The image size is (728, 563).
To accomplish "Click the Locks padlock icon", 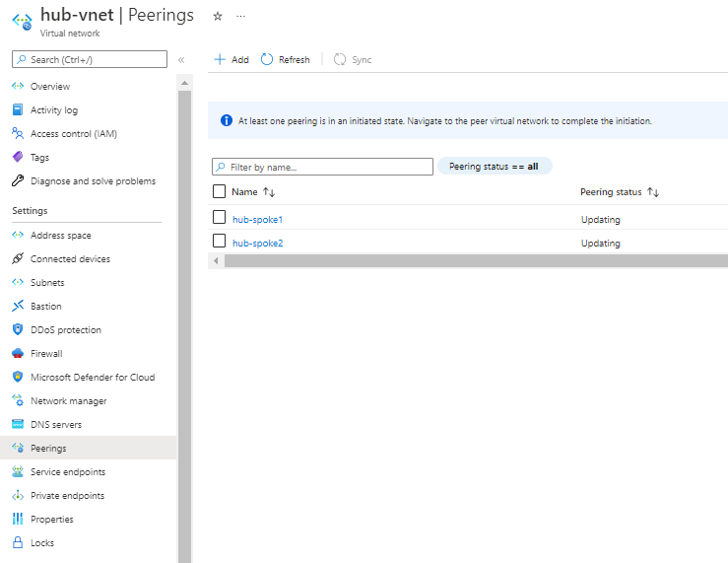I will click(18, 543).
